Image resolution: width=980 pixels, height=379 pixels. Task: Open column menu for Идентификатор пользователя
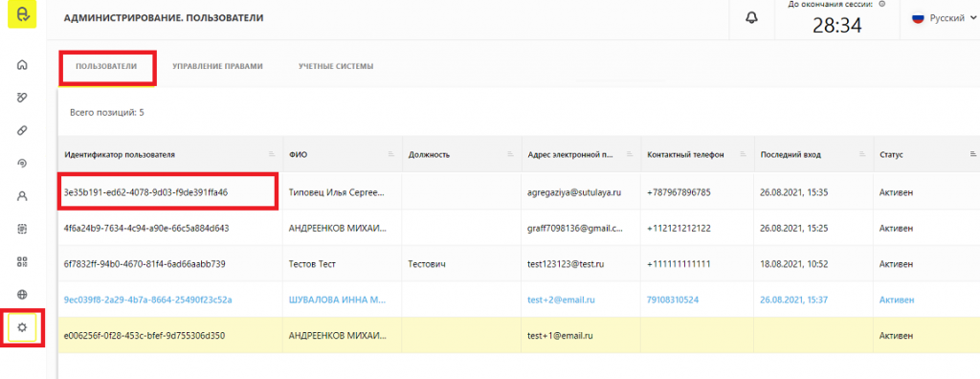click(x=272, y=154)
